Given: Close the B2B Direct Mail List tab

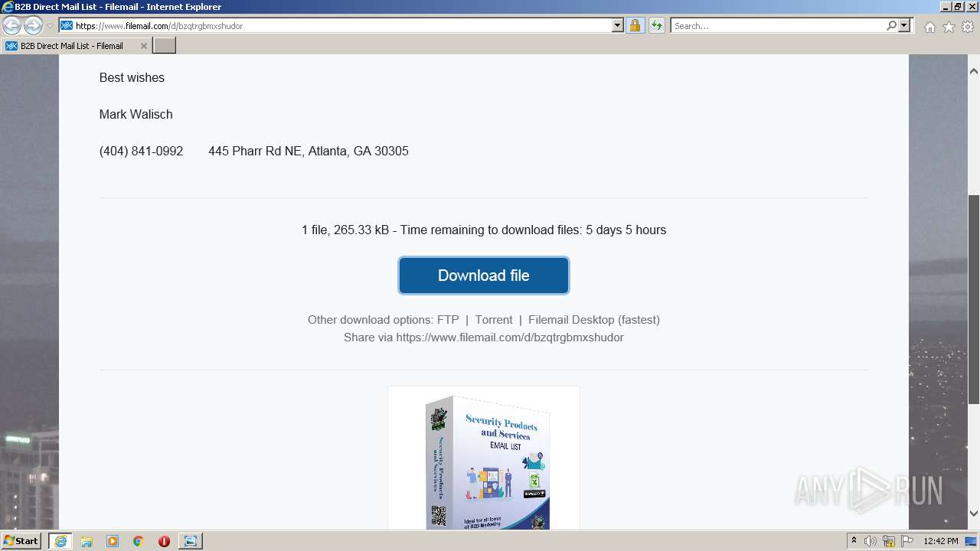Looking at the screenshot, I should point(143,46).
